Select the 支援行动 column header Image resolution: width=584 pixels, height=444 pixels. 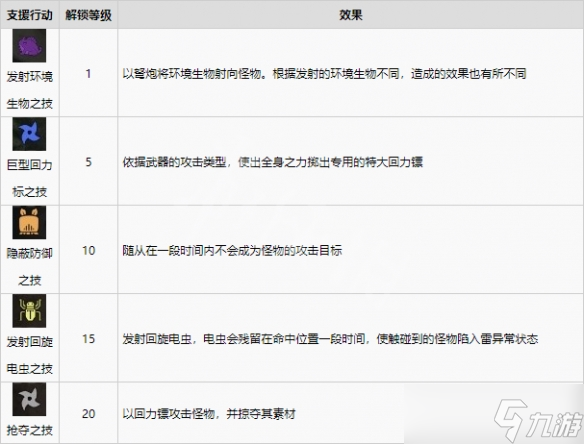[30, 15]
